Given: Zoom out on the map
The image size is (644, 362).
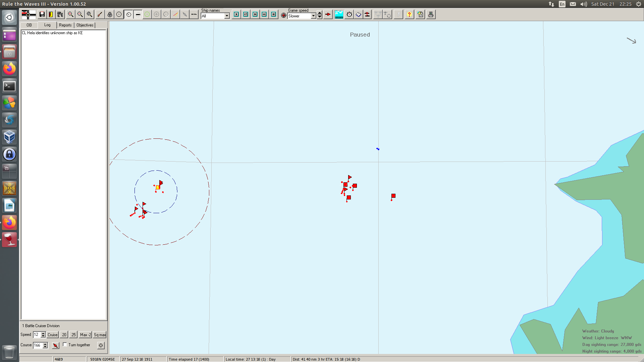Looking at the screenshot, I should click(80, 14).
